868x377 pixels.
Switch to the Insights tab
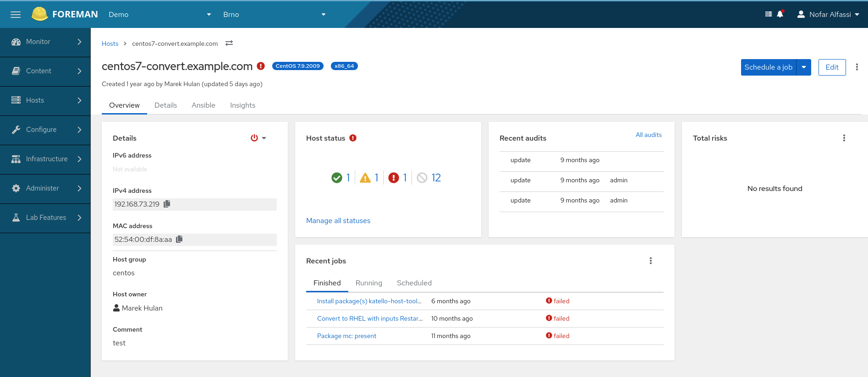coord(242,105)
